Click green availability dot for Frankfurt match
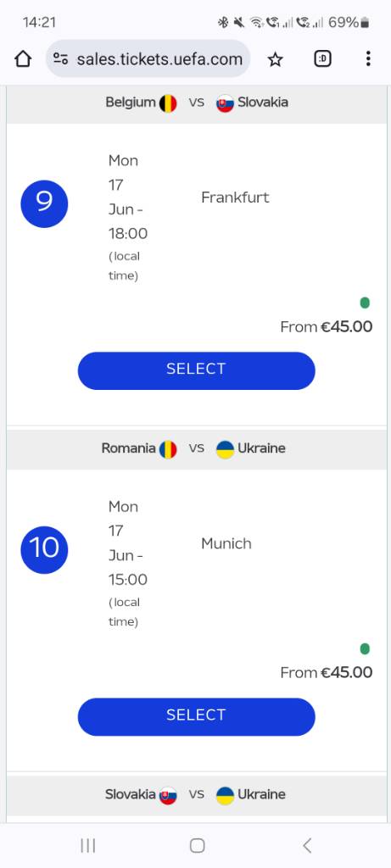The height and width of the screenshot is (868, 391). [365, 303]
